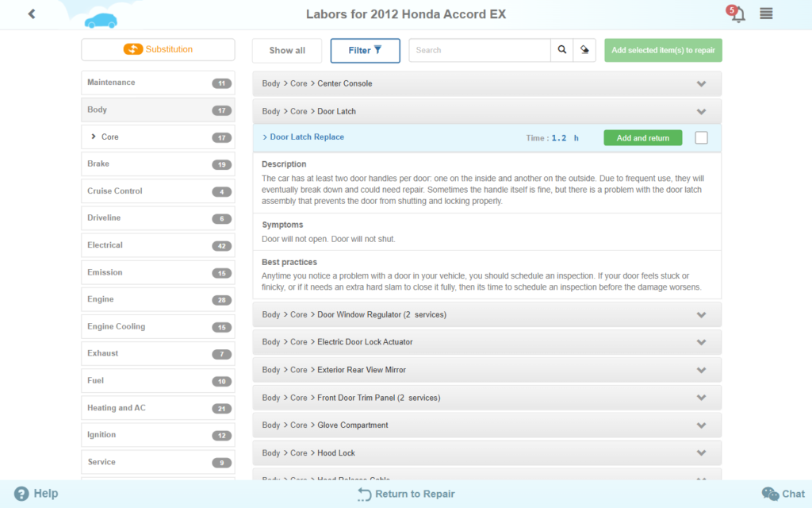812x508 pixels.
Task: Click the funnel icon in Filter
Action: point(377,50)
